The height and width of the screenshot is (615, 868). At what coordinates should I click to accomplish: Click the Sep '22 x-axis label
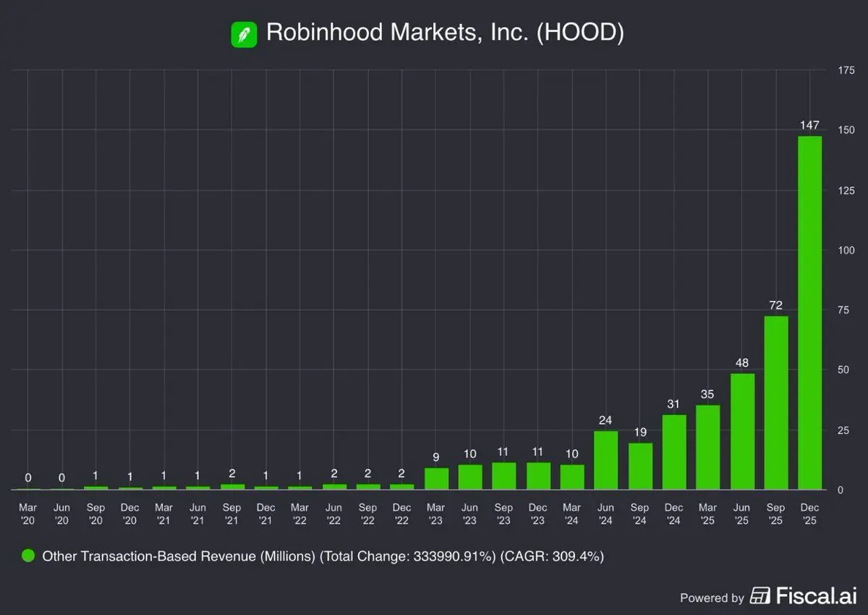point(368,514)
